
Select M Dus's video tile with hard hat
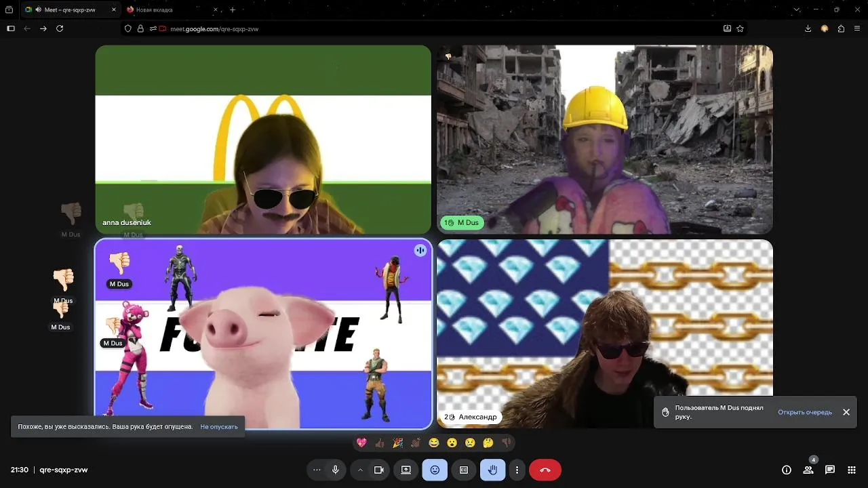click(605, 140)
